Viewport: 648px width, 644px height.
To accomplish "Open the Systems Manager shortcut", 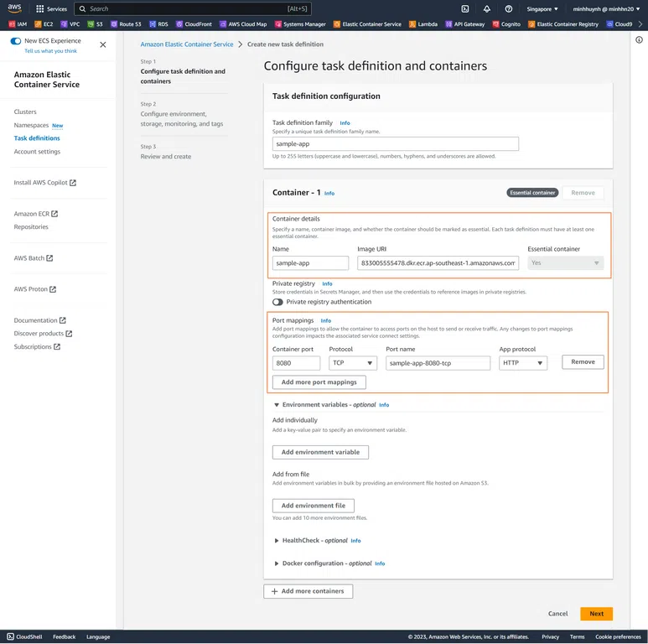I will tap(300, 24).
